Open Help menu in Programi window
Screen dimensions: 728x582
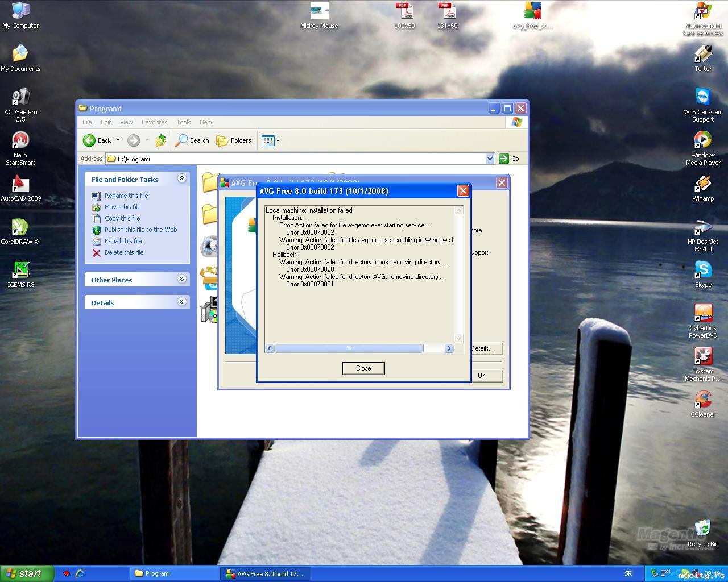point(205,122)
